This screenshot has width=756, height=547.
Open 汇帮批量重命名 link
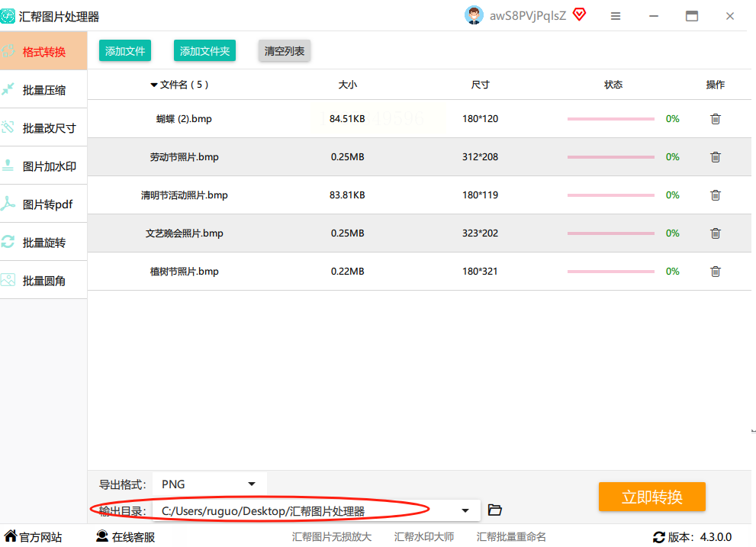tap(511, 537)
